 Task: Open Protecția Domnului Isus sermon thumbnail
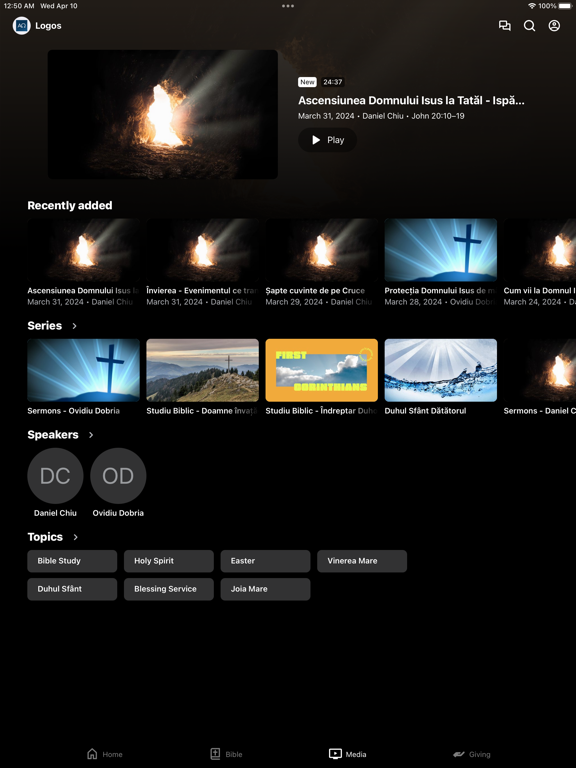click(x=440, y=250)
